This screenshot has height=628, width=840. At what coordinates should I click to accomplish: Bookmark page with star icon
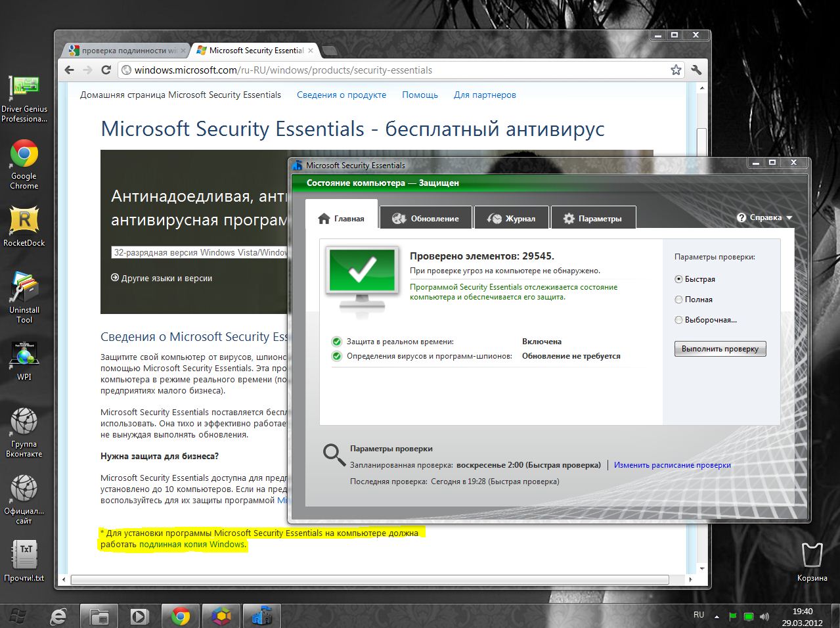click(x=676, y=70)
